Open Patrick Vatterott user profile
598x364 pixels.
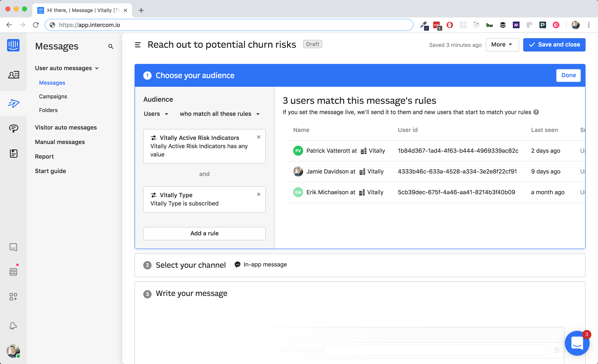(x=328, y=151)
